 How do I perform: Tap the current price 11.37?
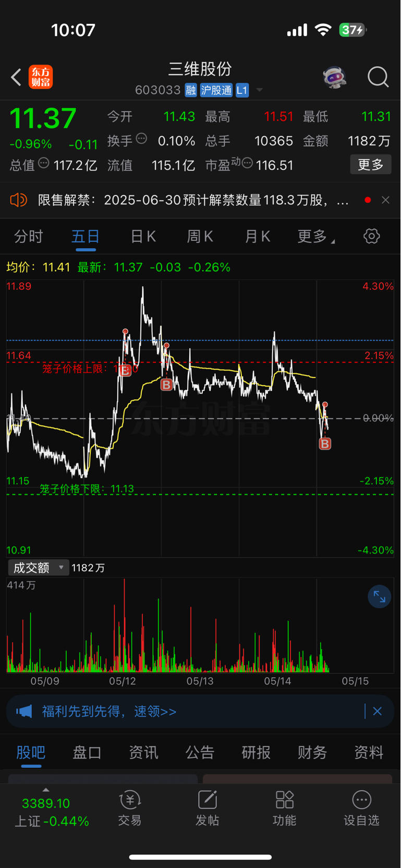43,118
